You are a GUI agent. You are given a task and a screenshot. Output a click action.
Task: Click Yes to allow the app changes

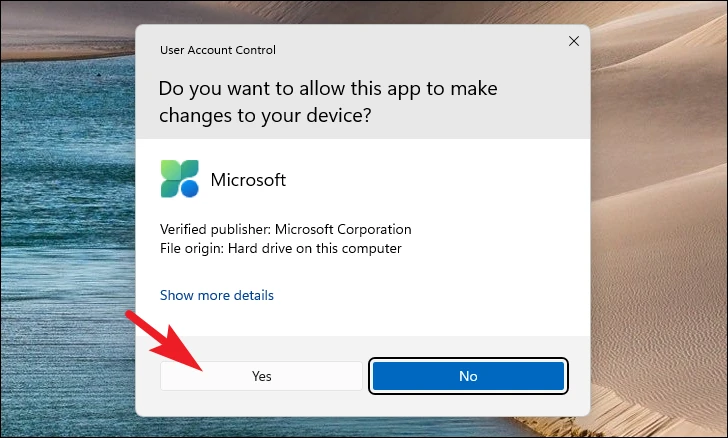point(261,376)
